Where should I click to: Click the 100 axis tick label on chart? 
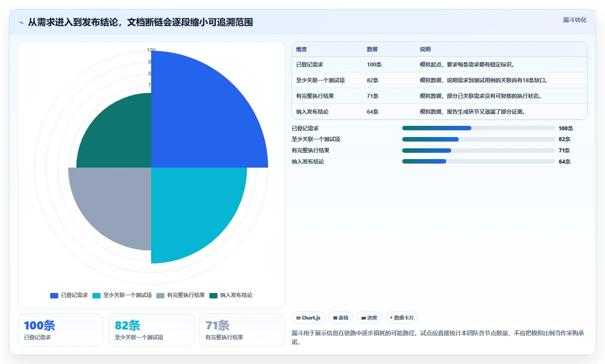(x=151, y=50)
